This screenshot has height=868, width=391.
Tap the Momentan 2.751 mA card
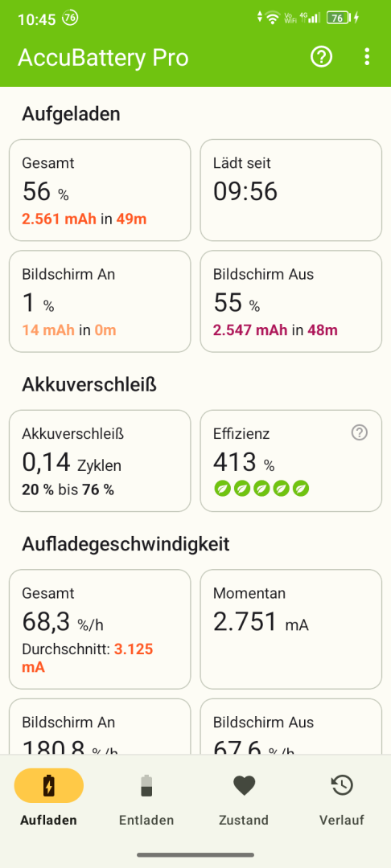pyautogui.click(x=290, y=628)
